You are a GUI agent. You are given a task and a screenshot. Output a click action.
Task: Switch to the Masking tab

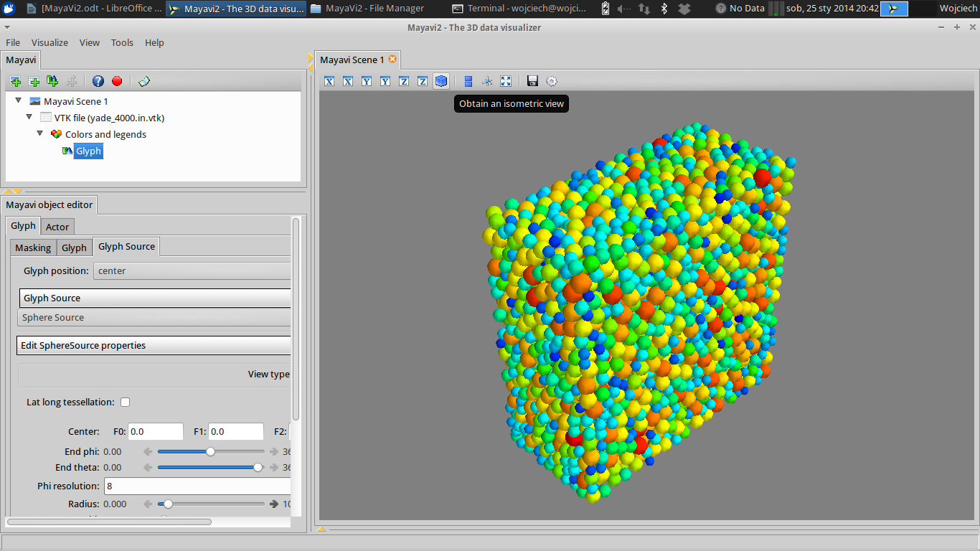[x=33, y=248]
